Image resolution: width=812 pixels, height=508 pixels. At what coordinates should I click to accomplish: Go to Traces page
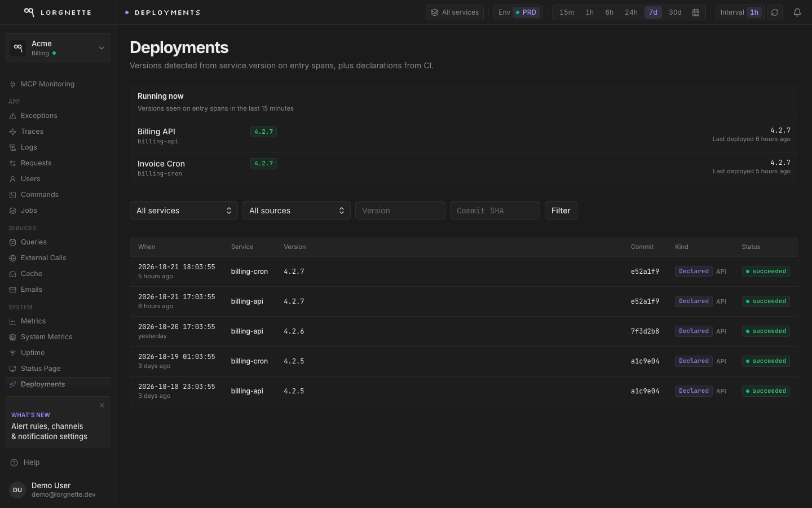pyautogui.click(x=58, y=132)
